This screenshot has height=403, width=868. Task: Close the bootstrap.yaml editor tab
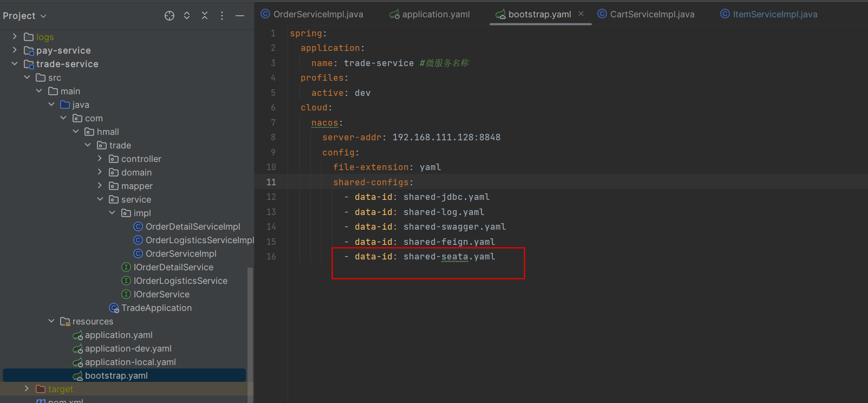coord(581,14)
